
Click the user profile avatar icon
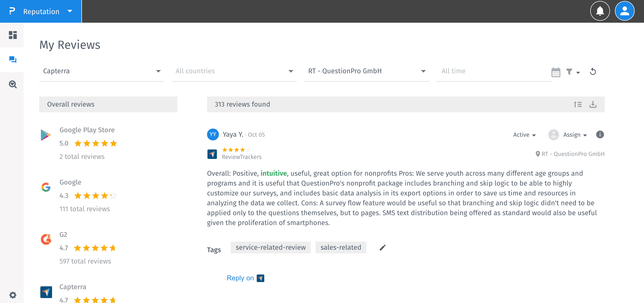point(624,11)
